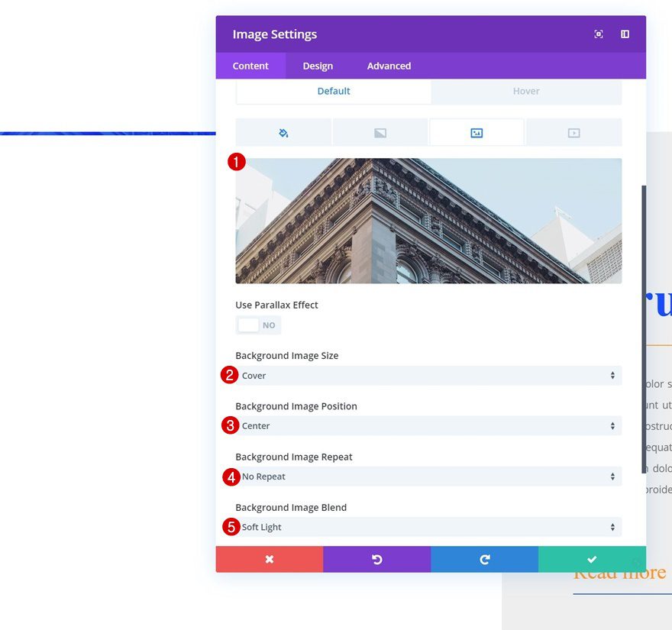
Task: Open the Background Image Repeat dropdown
Action: click(428, 476)
